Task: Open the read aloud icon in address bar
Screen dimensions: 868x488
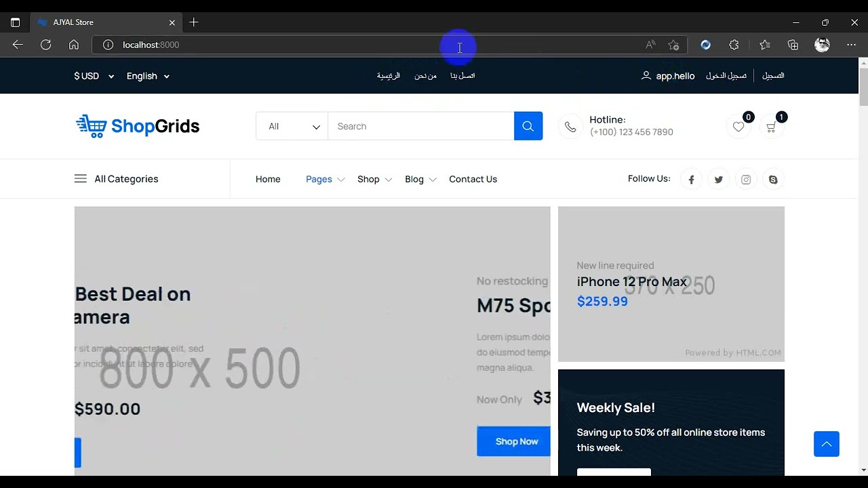Action: click(x=650, y=45)
